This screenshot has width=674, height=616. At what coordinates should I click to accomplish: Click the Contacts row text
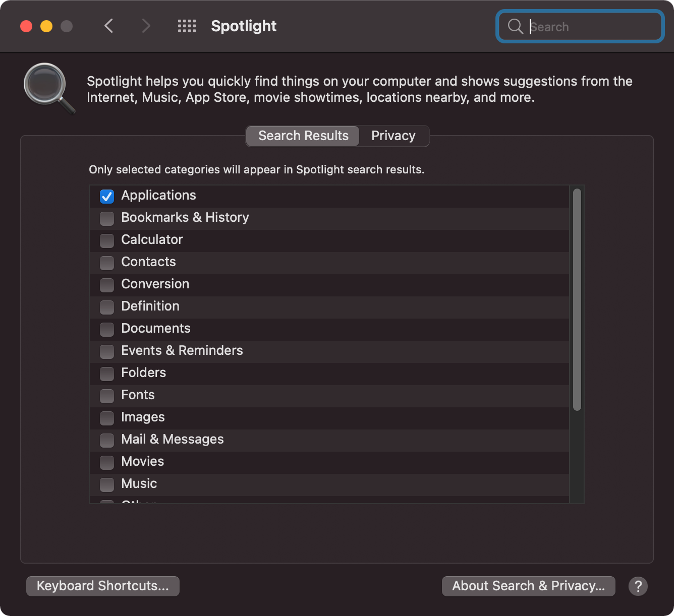(148, 262)
